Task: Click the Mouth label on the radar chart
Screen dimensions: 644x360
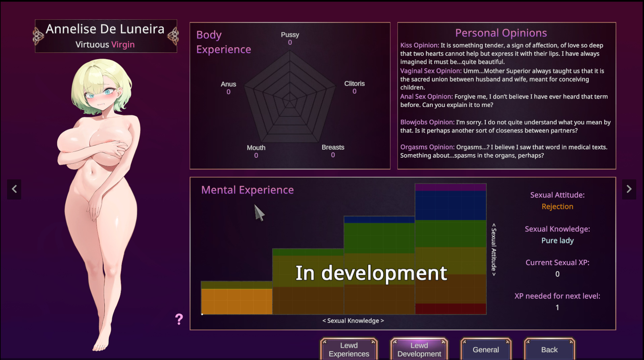Action: (256, 148)
